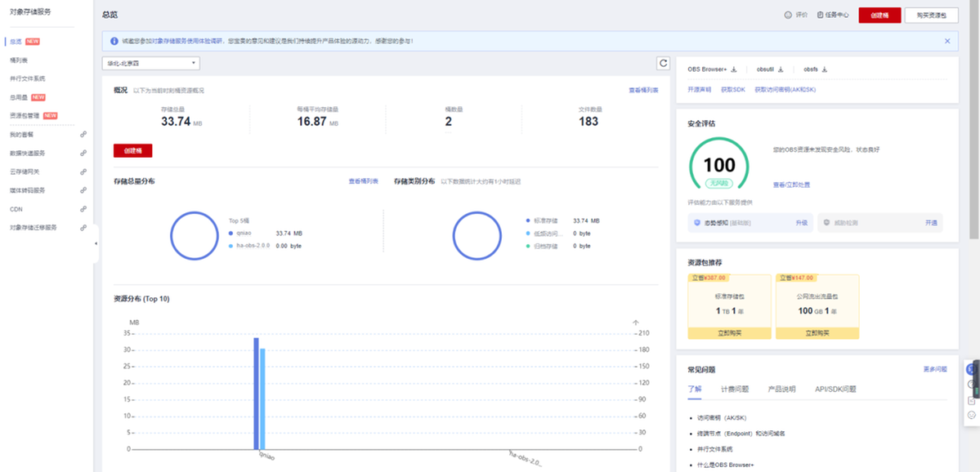Click 查看桶列表 link in the 概况 section
Screen dimensions: 980x472
click(x=643, y=91)
